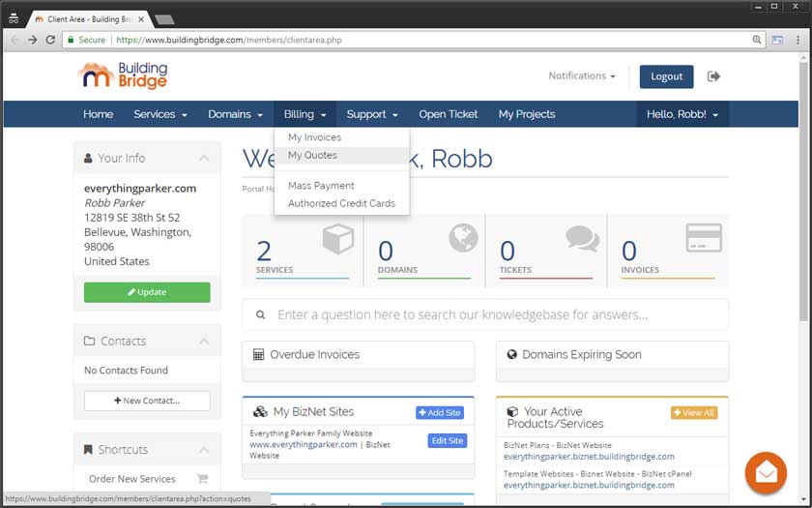Click the credit card icon on Invoices tile
The width and height of the screenshot is (812, 508).
tap(704, 237)
